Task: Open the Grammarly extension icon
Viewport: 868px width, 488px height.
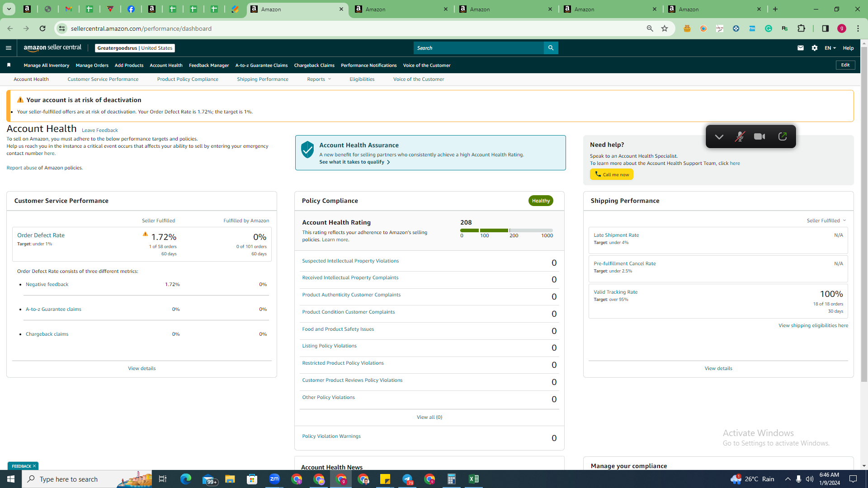Action: click(x=769, y=28)
